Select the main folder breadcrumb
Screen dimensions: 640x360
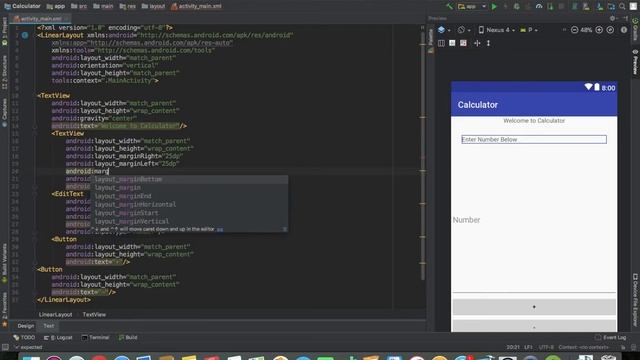(103, 6)
